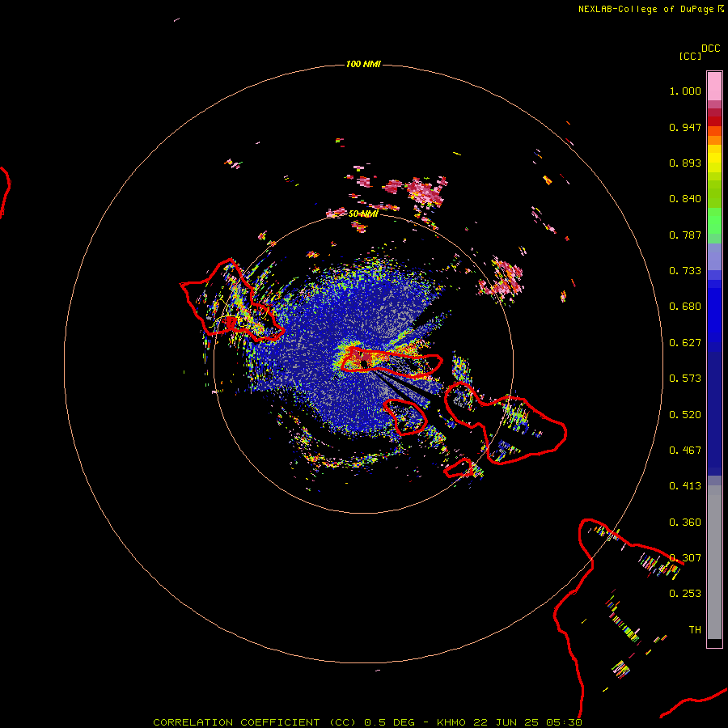Click the 1.000 color scale value
728x728 pixels.
685,91
